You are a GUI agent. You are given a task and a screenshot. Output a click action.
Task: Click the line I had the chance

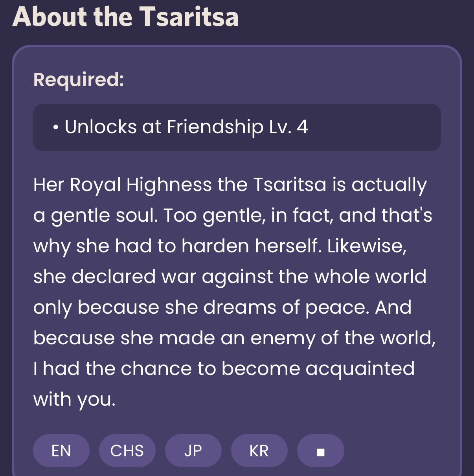coord(224,369)
